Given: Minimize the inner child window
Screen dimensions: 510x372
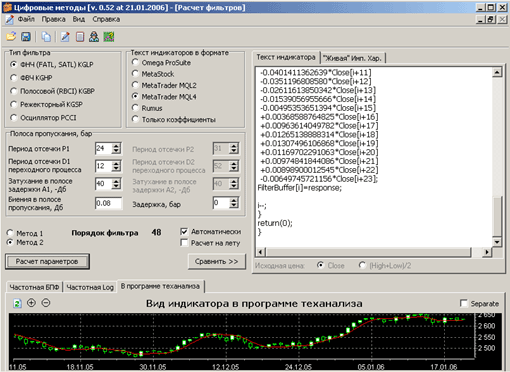Looking at the screenshot, I should 480,20.
